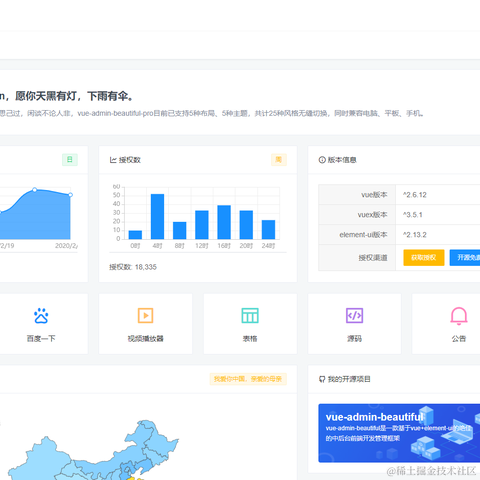This screenshot has height=480, width=480.
Task: Click the orange 获取授权 button
Action: (x=424, y=258)
